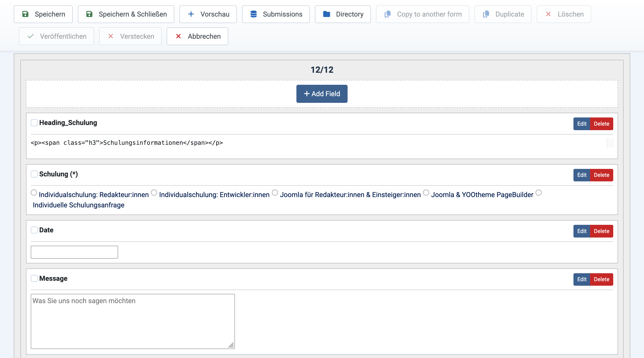Click the plus icon beside Vorschau
This screenshot has height=358, width=644.
pyautogui.click(x=191, y=14)
